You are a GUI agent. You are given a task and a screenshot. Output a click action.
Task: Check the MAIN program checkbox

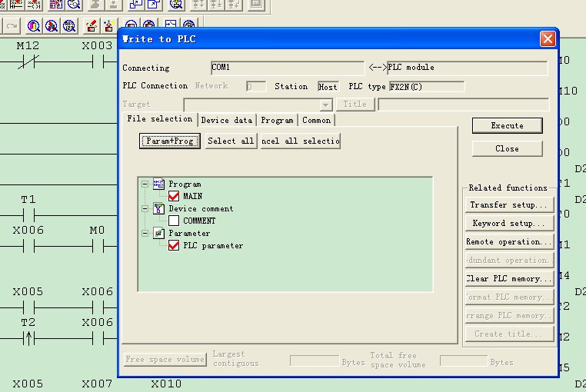pos(174,196)
